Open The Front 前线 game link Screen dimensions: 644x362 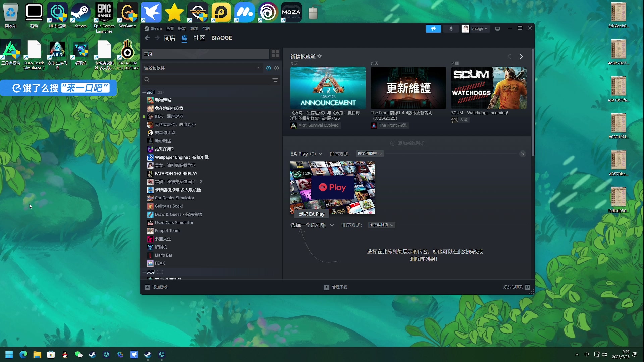(389, 125)
